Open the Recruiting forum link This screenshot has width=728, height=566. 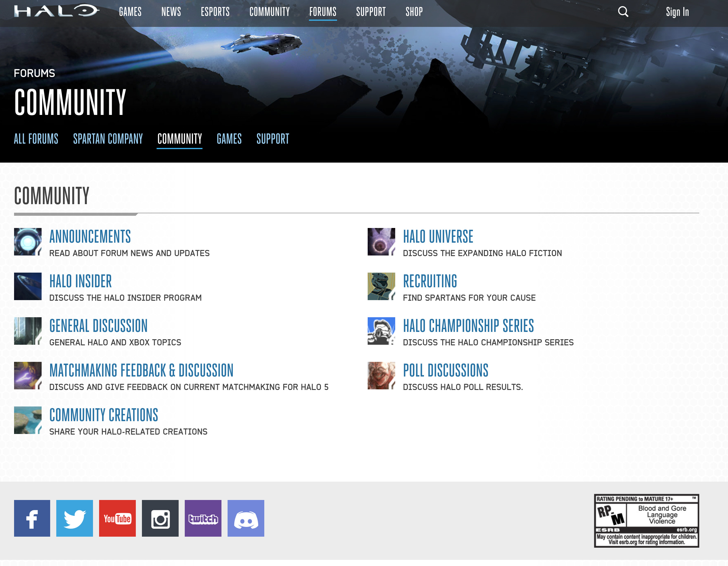(x=430, y=281)
